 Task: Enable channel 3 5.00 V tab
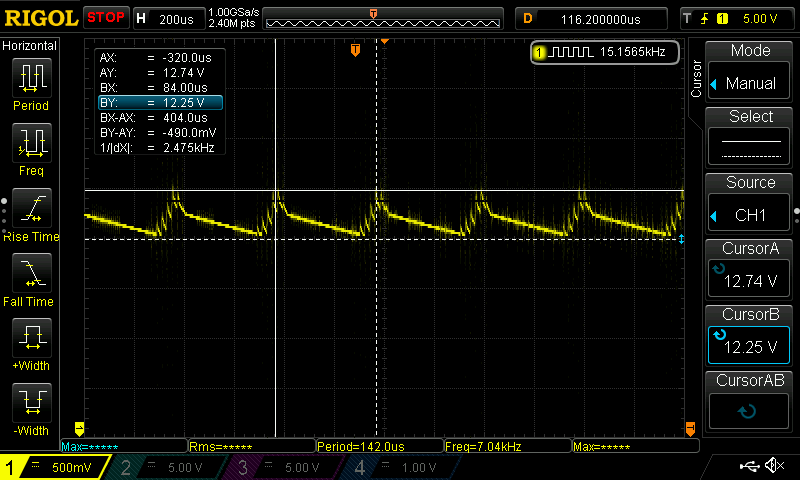coord(284,467)
